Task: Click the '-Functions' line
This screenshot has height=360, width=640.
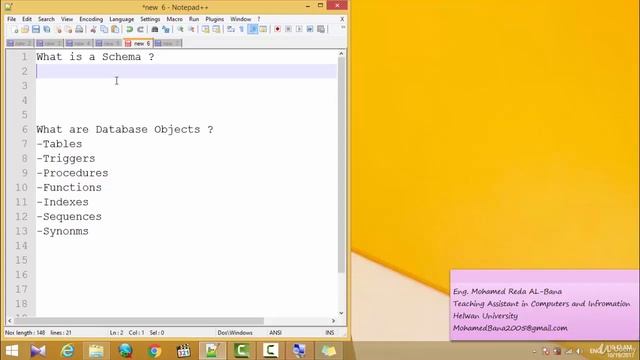Action: click(x=69, y=188)
